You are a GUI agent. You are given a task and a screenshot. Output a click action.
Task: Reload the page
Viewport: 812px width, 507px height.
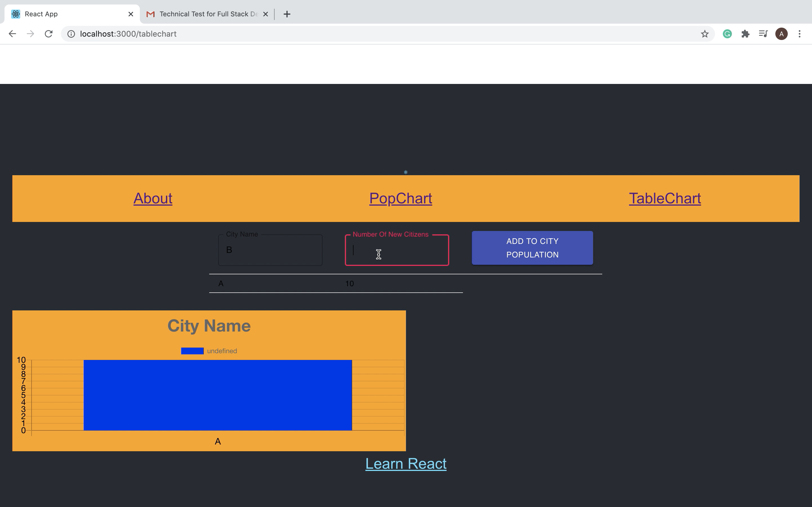(x=48, y=34)
